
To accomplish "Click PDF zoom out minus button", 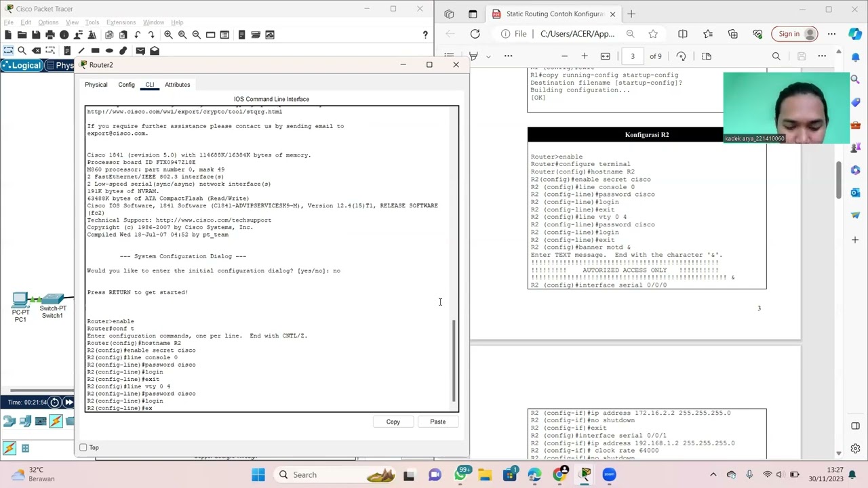I will point(564,56).
